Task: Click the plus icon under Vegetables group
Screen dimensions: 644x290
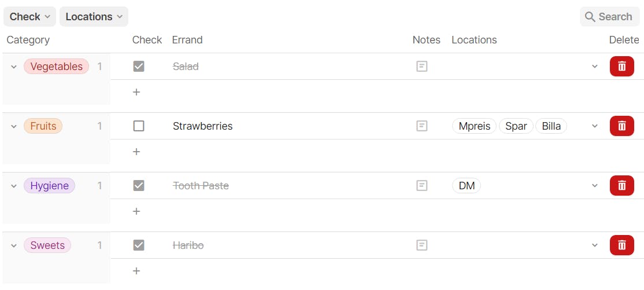Action: 136,92
